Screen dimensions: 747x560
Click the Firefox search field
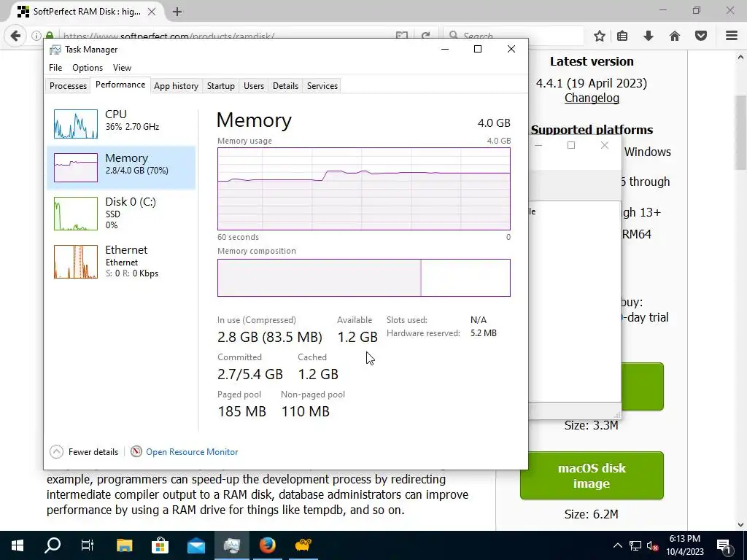pyautogui.click(x=514, y=36)
